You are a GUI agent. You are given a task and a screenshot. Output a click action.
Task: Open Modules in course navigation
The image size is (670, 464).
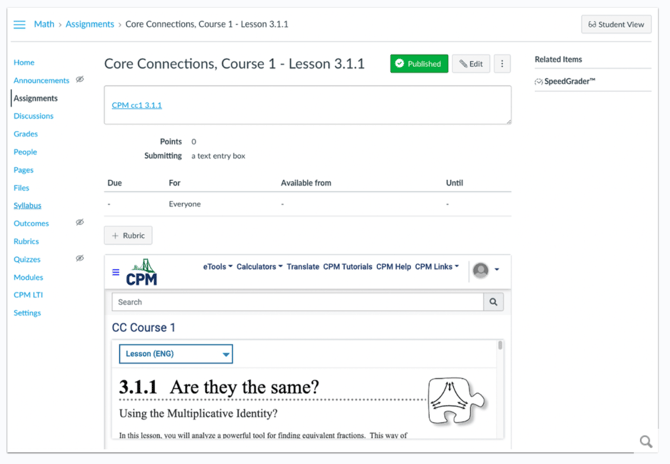[x=28, y=277]
